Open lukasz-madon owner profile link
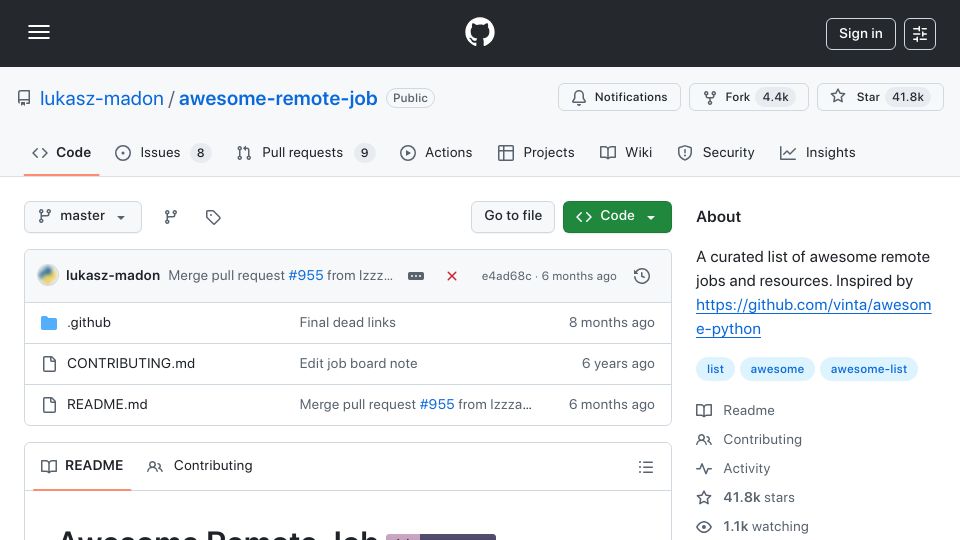The width and height of the screenshot is (960, 540). 102,98
